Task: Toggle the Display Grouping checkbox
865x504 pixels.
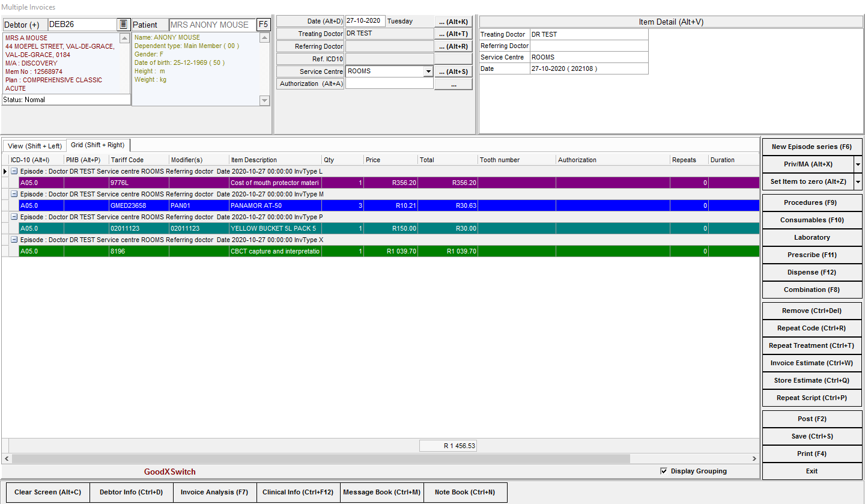Action: (663, 471)
